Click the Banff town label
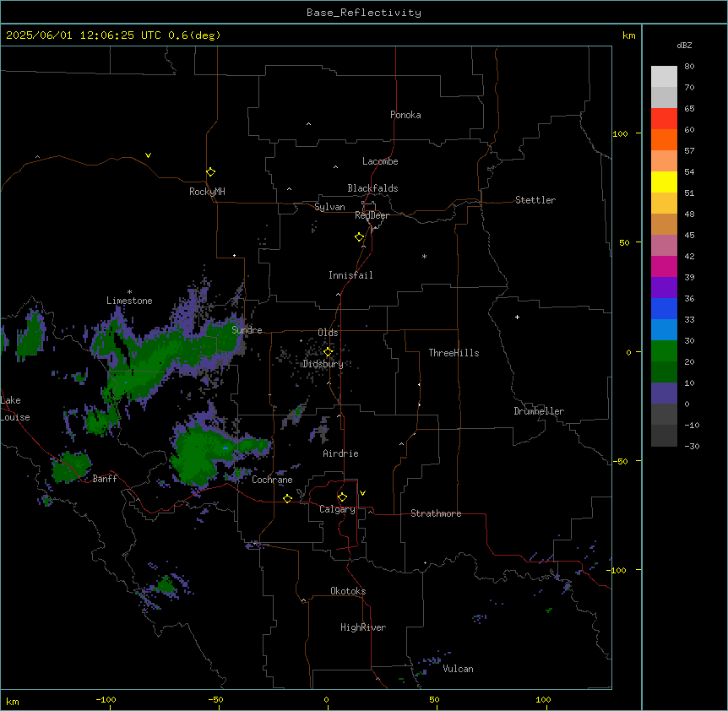728x711 pixels. coord(105,479)
